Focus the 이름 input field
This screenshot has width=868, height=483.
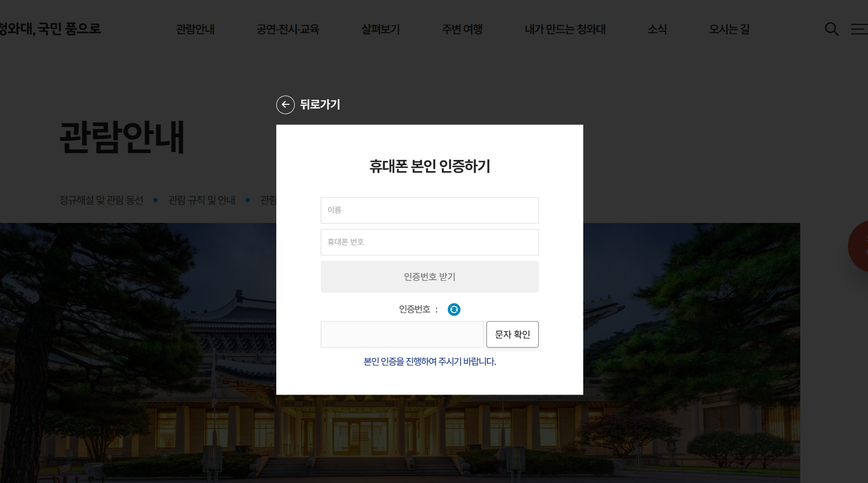[x=430, y=210]
